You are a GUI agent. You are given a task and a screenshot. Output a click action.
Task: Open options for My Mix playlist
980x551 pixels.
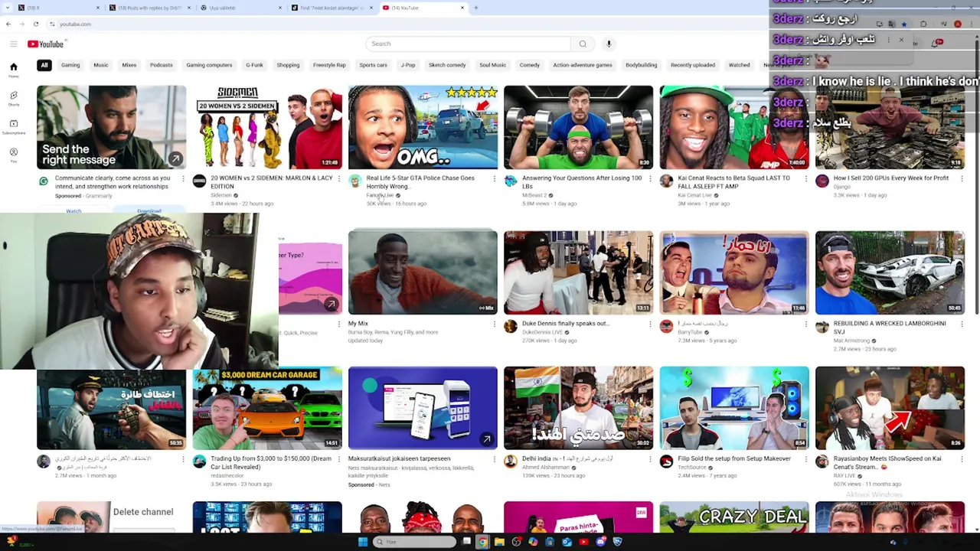pyautogui.click(x=494, y=324)
